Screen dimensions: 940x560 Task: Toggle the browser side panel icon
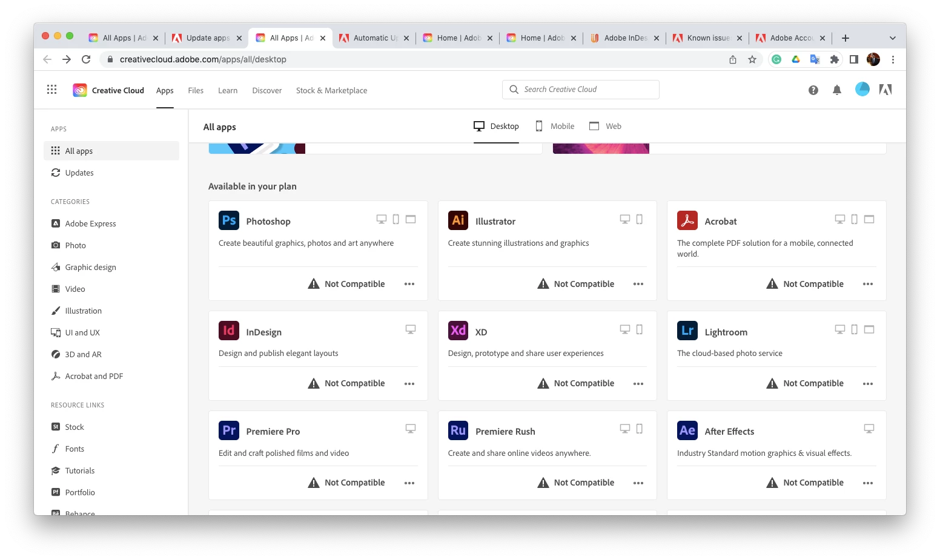(854, 59)
